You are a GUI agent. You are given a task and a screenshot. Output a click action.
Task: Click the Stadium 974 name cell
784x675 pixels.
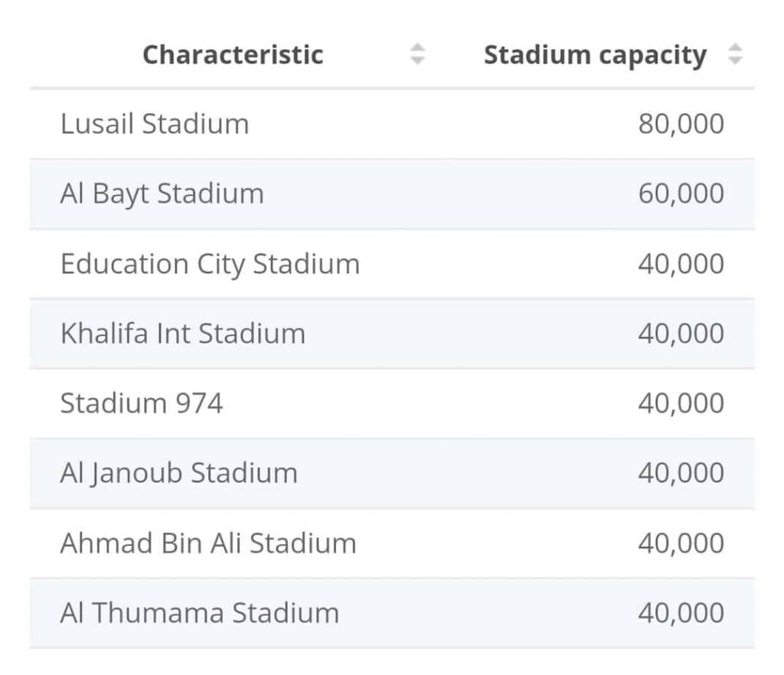[x=142, y=403]
